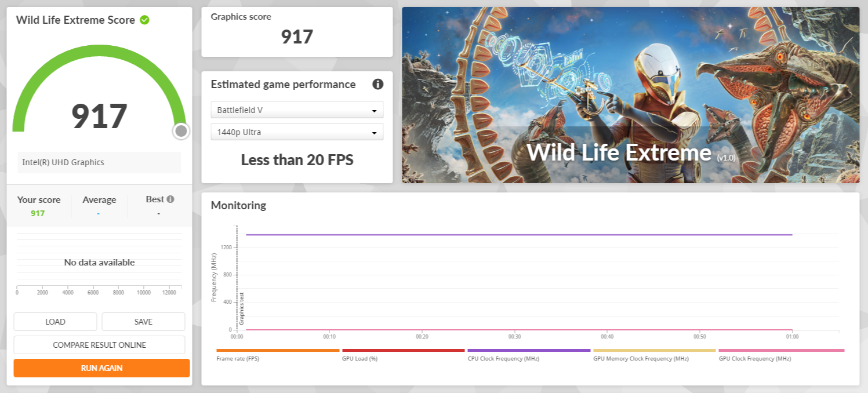Toggle GPU Memory Clock Frequency legend
The image size is (868, 393).
pos(655,355)
